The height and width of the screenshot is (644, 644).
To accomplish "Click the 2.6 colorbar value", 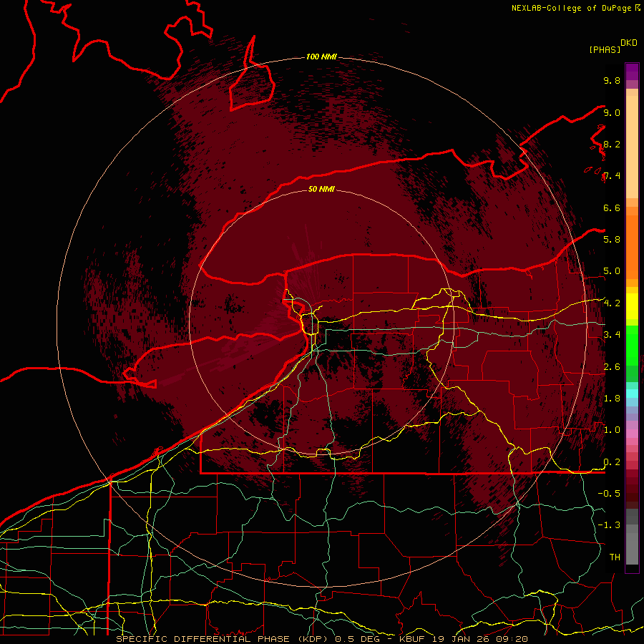I will [612, 367].
